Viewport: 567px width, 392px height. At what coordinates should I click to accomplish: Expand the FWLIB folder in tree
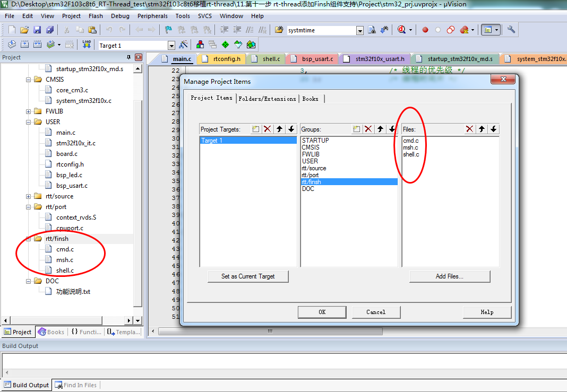(28, 111)
